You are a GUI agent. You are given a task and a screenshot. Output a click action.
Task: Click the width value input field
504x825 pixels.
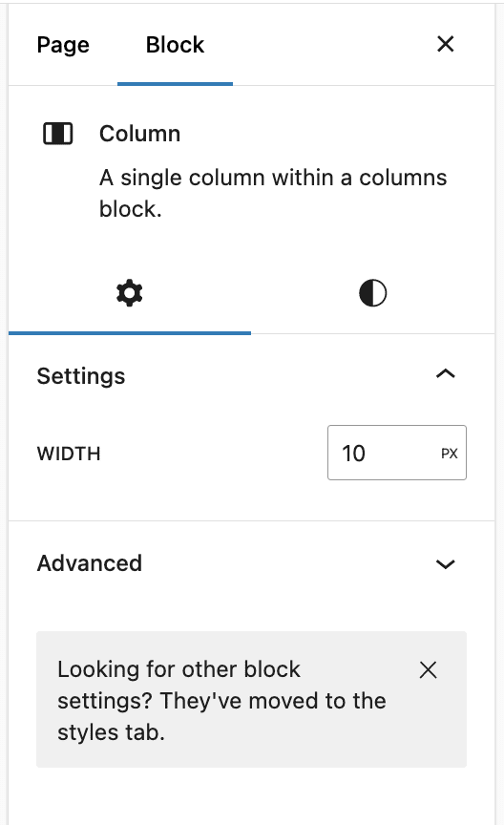(383, 453)
